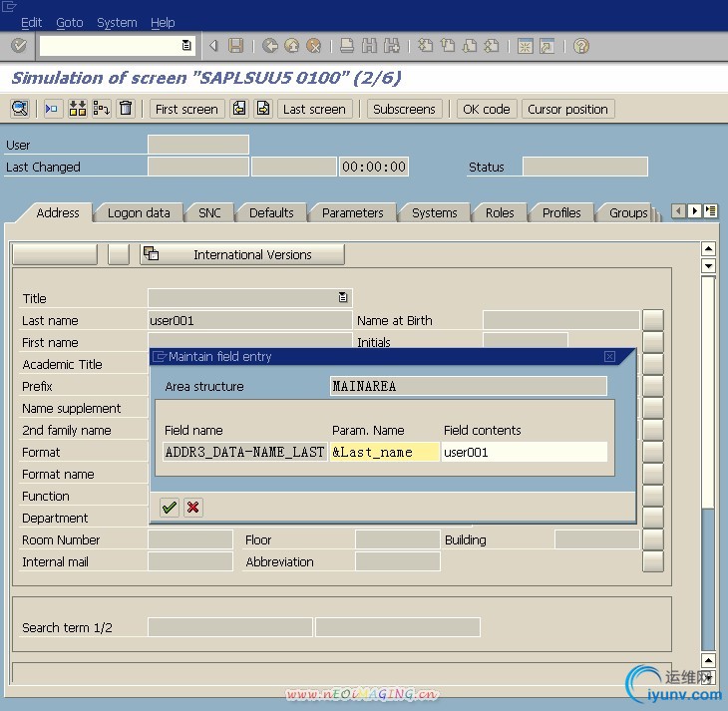Viewport: 728px width, 711px height.
Task: Click the Print icon in toolbar
Action: (x=346, y=46)
